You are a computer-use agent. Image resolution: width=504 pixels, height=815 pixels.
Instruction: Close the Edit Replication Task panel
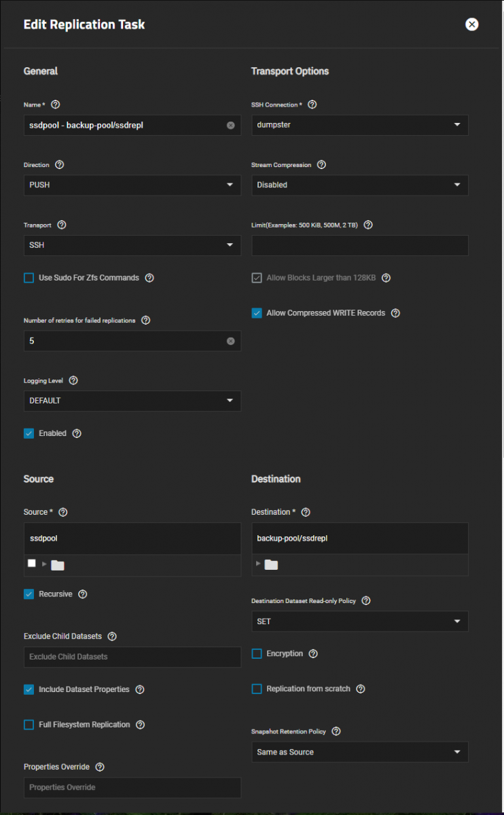(x=471, y=24)
